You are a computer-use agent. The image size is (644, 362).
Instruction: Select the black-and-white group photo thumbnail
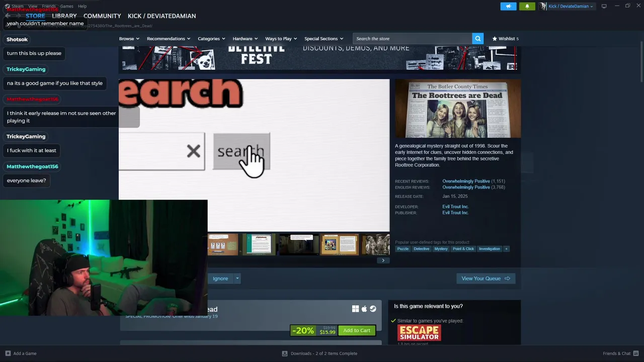pos(376,245)
